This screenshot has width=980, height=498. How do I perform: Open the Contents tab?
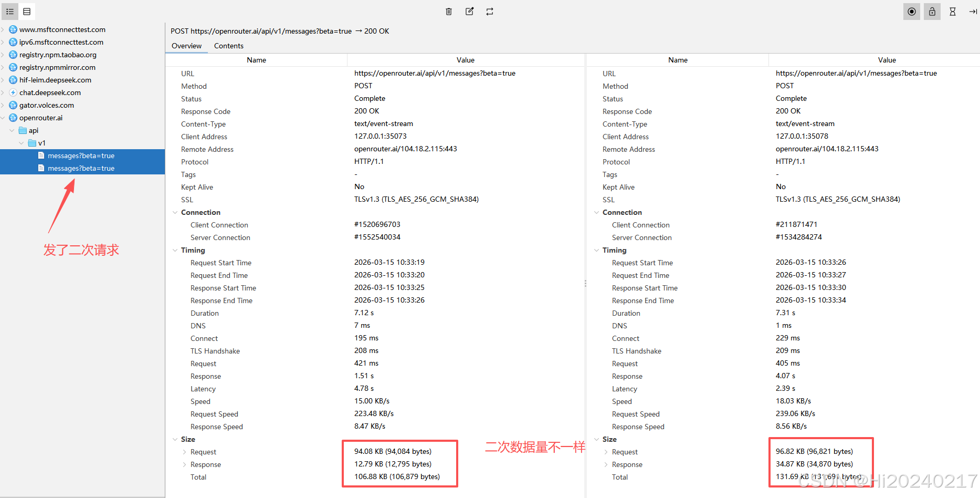228,46
